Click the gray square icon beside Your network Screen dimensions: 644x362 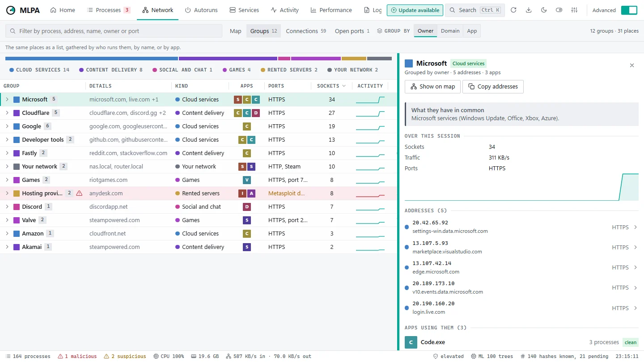pyautogui.click(x=17, y=166)
